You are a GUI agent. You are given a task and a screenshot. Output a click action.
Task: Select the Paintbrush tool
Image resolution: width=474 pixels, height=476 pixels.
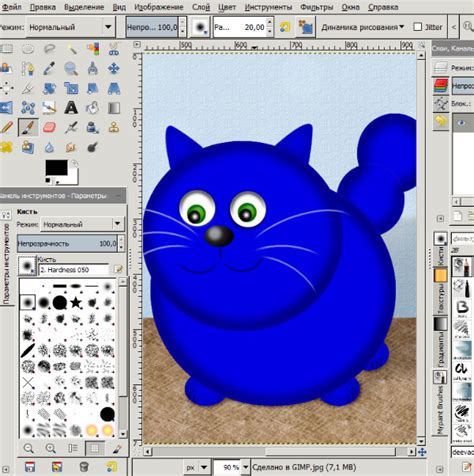(28, 127)
